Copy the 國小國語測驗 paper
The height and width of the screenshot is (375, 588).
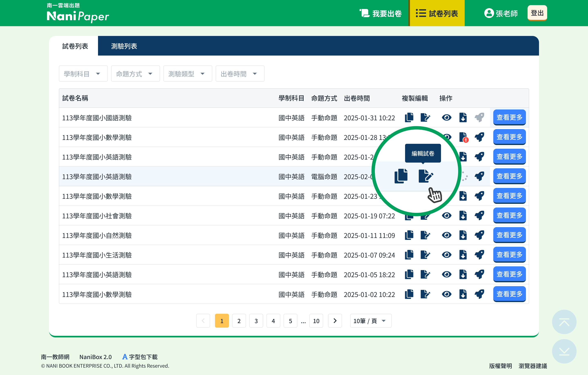click(409, 117)
